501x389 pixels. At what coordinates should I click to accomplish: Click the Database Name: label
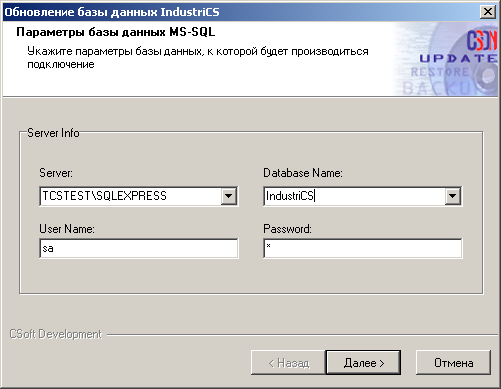point(303,173)
